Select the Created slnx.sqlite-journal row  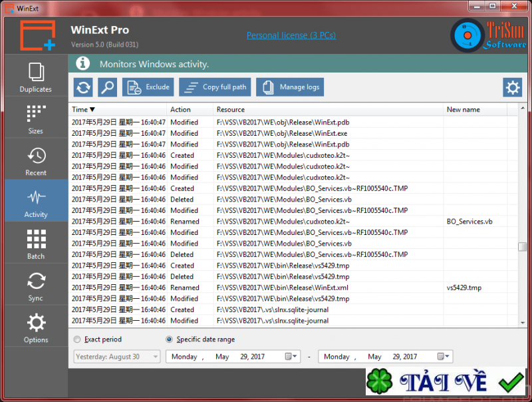click(293, 309)
